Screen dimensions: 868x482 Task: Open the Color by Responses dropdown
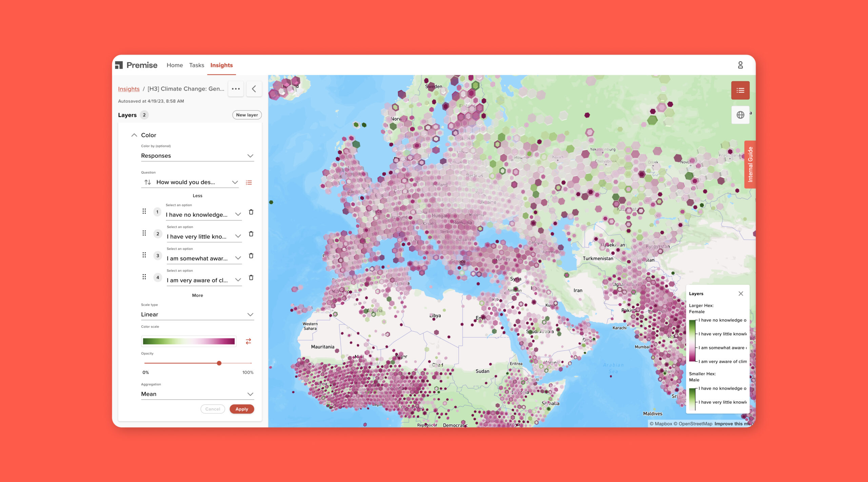tap(197, 156)
